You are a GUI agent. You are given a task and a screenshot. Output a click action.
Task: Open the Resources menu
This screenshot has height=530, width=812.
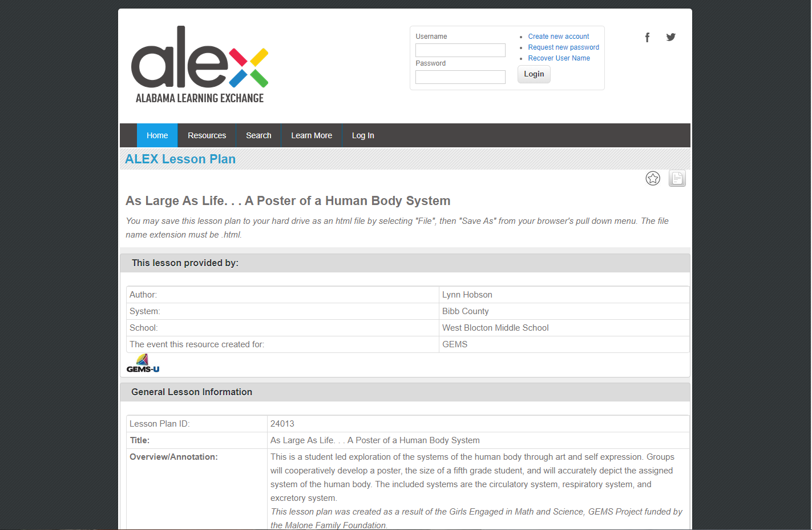coord(207,135)
